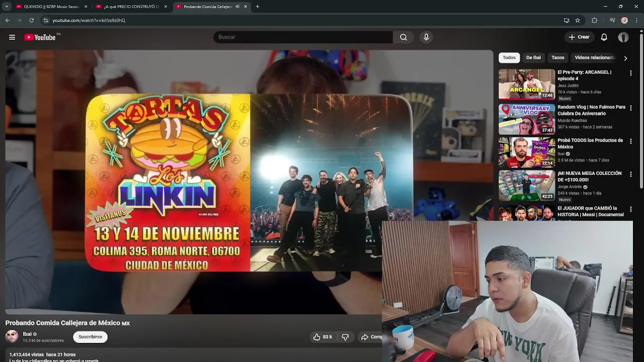Click the youtube.com address bar URL
The width and height of the screenshot is (644, 362).
click(89, 21)
